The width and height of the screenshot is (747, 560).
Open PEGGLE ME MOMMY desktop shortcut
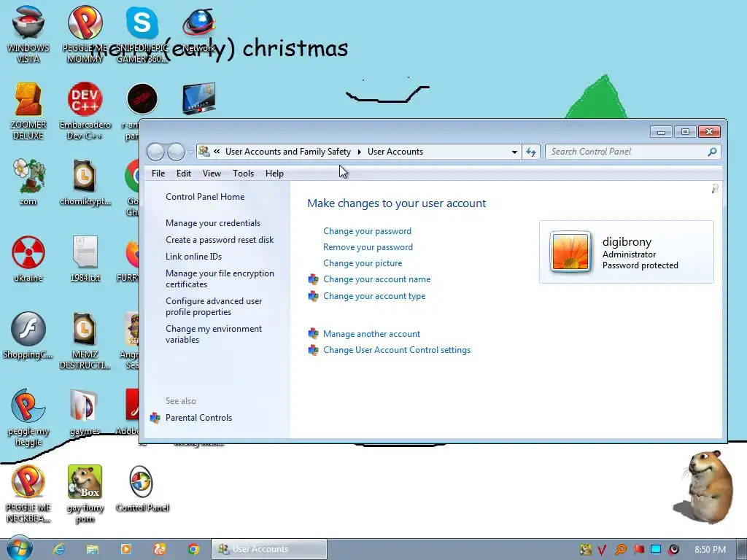click(85, 34)
